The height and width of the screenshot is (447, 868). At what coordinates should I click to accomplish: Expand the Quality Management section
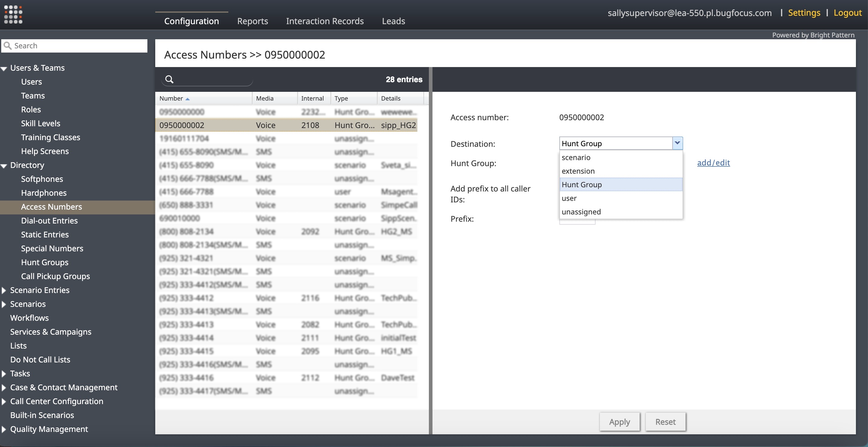tap(4, 429)
